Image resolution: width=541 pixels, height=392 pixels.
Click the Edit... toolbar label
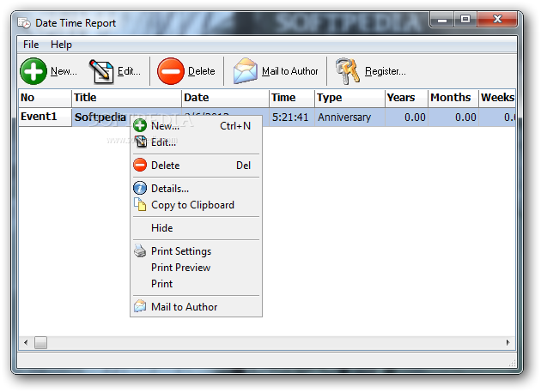(x=129, y=71)
